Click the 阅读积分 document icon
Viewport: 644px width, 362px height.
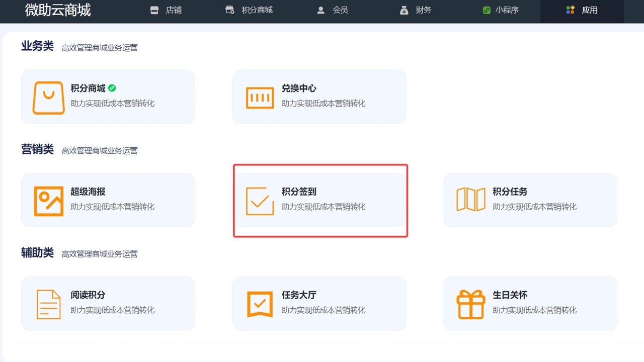pyautogui.click(x=49, y=304)
